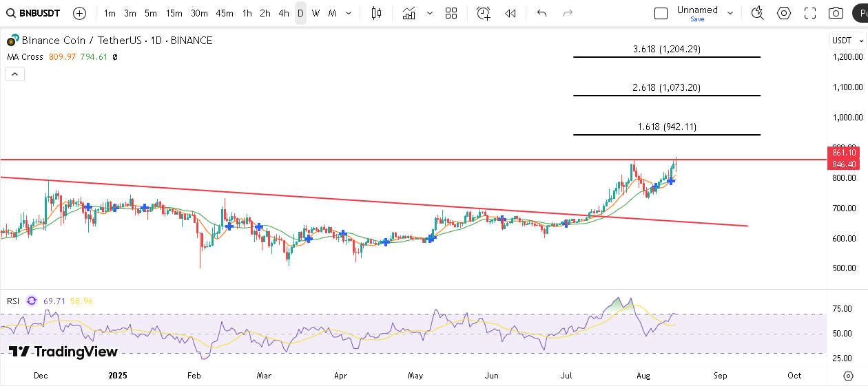The width and height of the screenshot is (868, 386).
Task: Click the RSI value 69.71
Action: pos(54,301)
